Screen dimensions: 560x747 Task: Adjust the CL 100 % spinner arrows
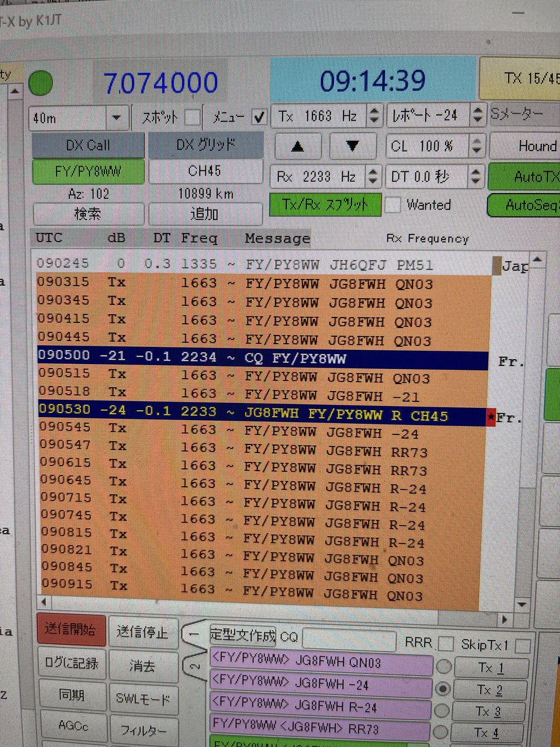coord(478,147)
